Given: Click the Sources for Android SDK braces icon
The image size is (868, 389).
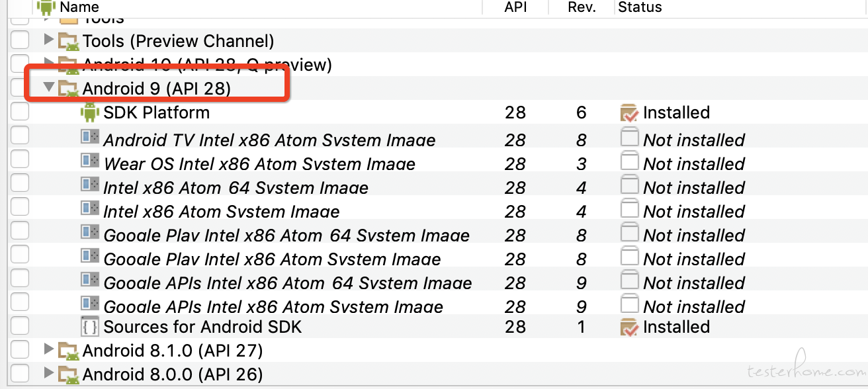Looking at the screenshot, I should click(x=89, y=326).
